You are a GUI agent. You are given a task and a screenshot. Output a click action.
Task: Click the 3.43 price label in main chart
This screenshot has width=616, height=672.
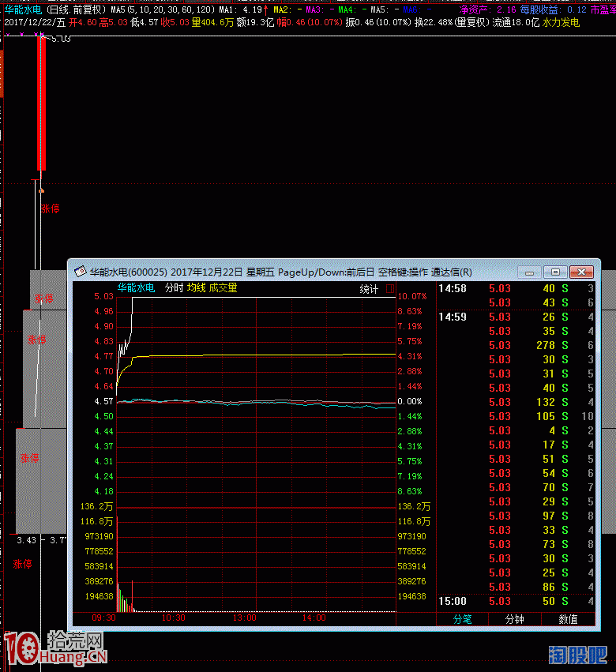26,540
